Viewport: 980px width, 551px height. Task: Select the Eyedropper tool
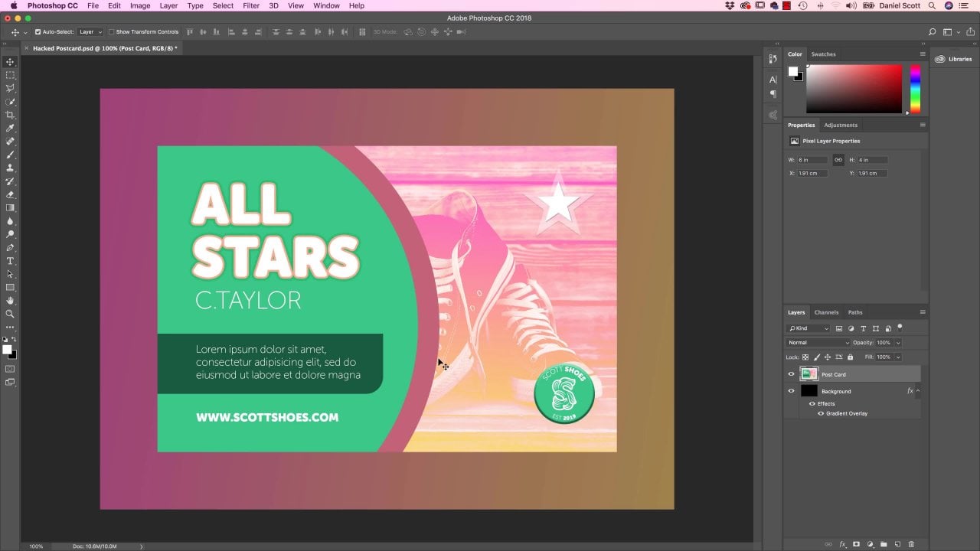10,128
